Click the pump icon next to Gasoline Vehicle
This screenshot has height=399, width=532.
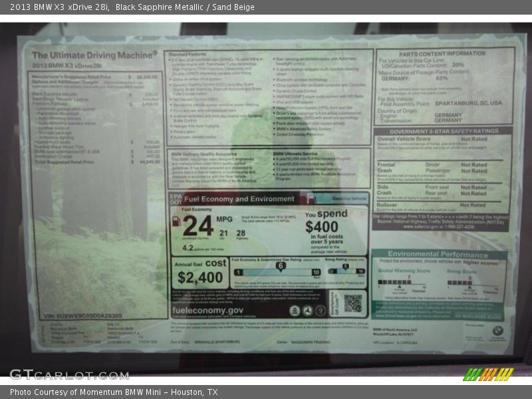[311, 199]
